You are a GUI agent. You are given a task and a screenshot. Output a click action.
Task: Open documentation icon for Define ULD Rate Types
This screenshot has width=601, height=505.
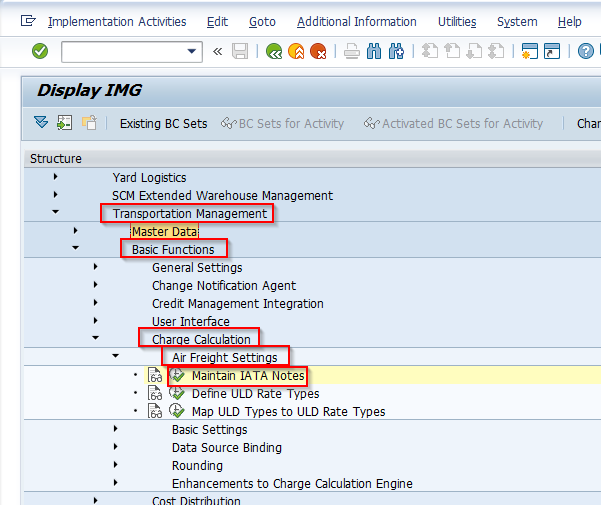pyautogui.click(x=155, y=393)
